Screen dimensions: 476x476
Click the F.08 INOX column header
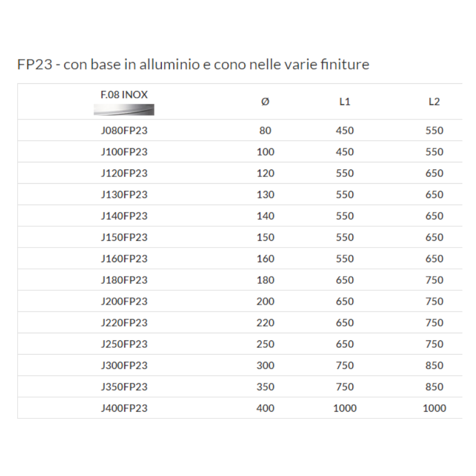(124, 95)
